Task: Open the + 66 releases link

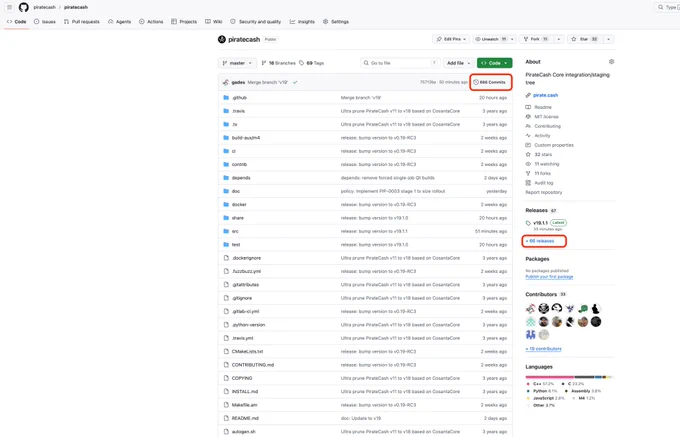Action: (540, 241)
